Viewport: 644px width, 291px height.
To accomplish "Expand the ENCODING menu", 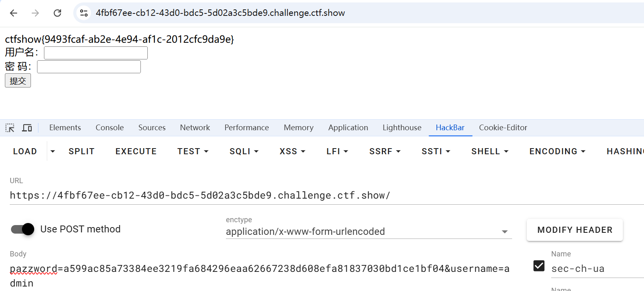I will pyautogui.click(x=557, y=151).
